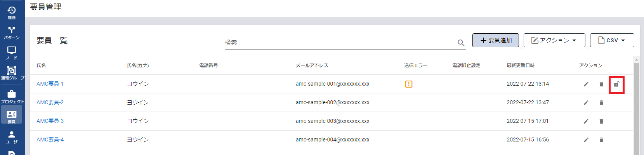Open the パターン sidebar item
Viewport: 644px width, 155px height.
click(12, 33)
